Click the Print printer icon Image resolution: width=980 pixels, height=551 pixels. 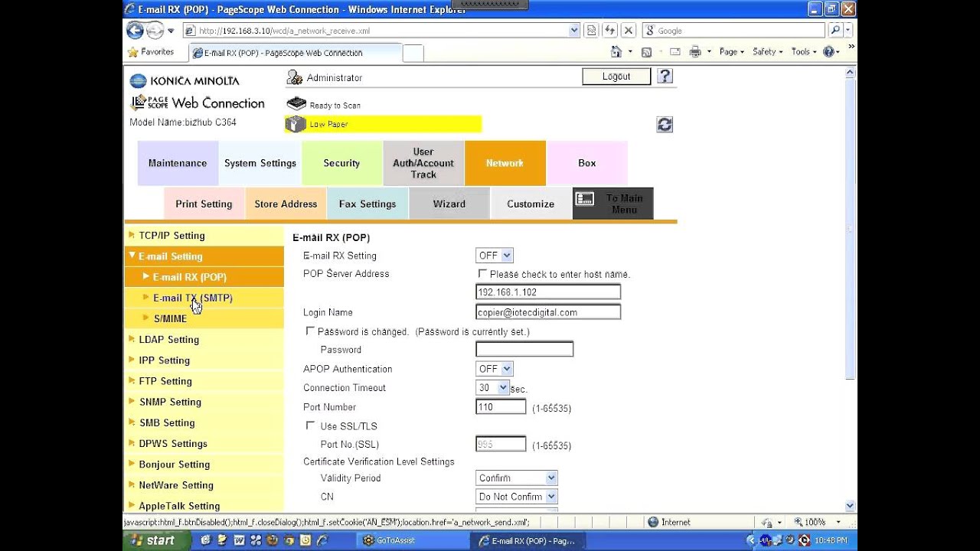coord(695,52)
